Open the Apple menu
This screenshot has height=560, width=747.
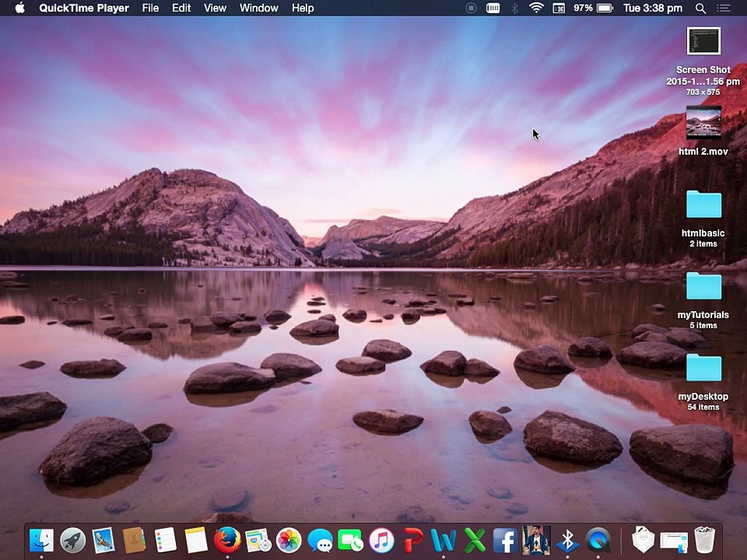[19, 8]
